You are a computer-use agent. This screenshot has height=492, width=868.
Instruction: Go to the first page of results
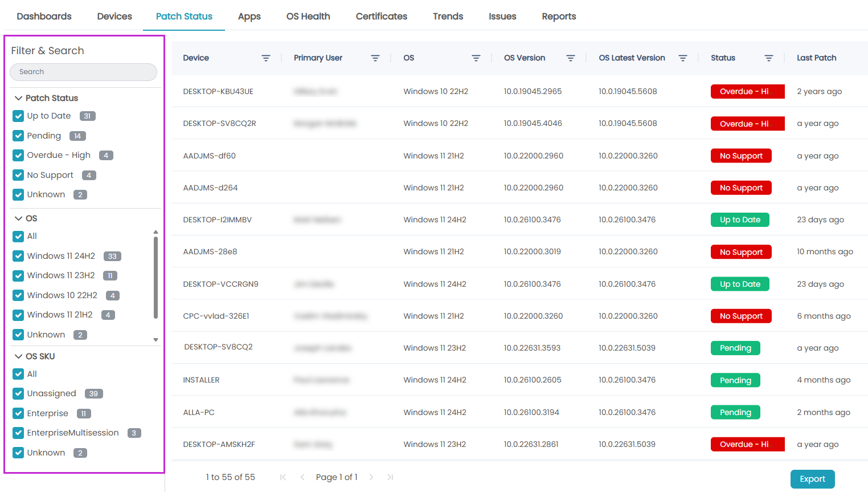point(282,477)
